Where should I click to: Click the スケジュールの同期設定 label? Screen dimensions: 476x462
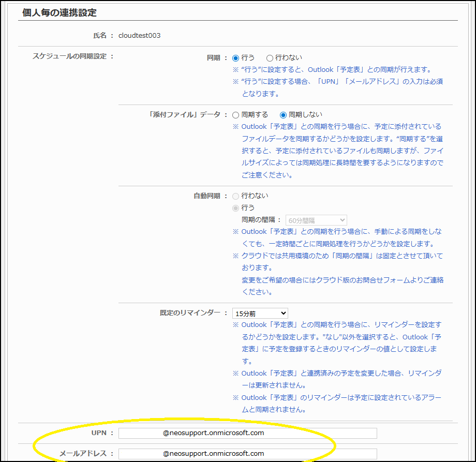[x=70, y=56]
